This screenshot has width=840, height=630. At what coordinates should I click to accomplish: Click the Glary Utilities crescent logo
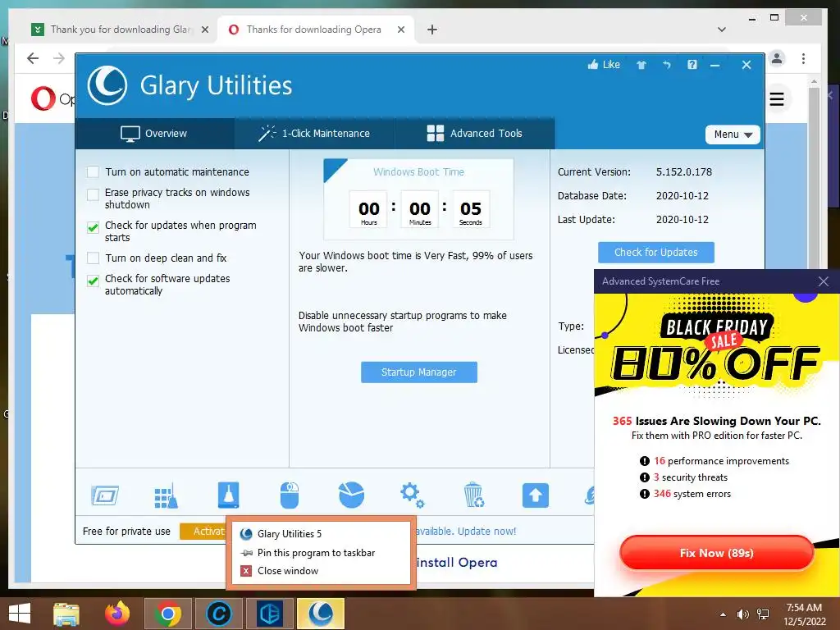coord(107,85)
